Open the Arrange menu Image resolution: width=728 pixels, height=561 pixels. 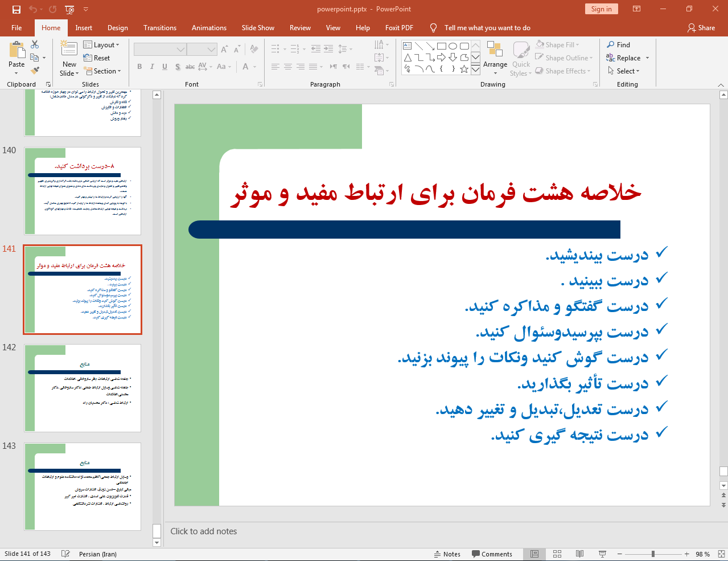click(x=495, y=58)
